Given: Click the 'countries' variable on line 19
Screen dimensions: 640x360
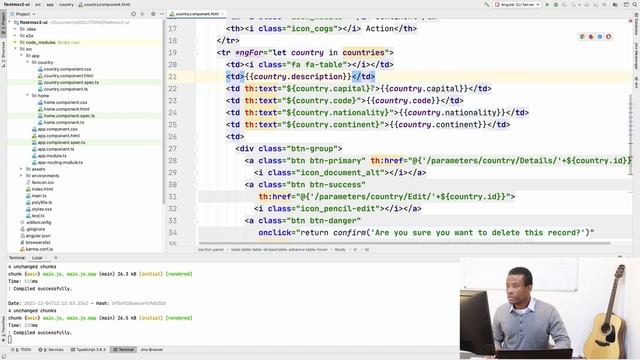Looking at the screenshot, I should click(363, 53).
